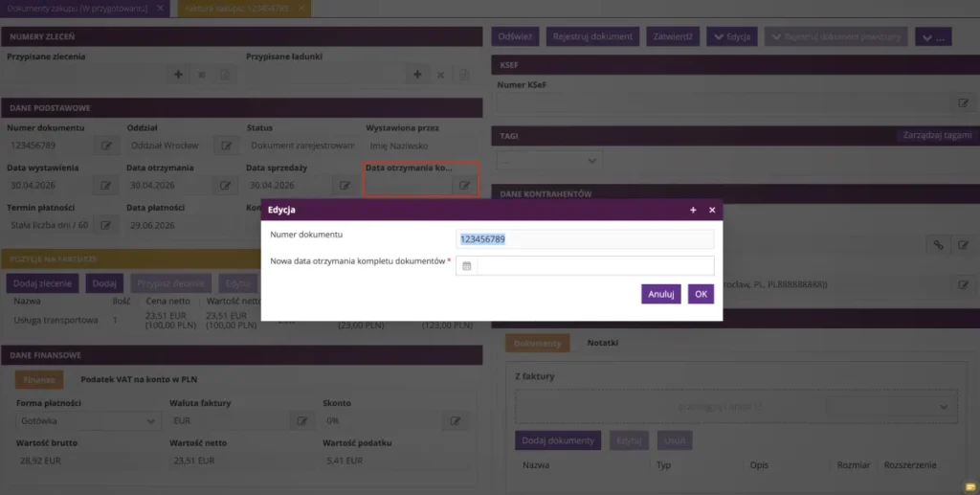
Task: Click Dodaj zlecenie button
Action: pos(42,283)
